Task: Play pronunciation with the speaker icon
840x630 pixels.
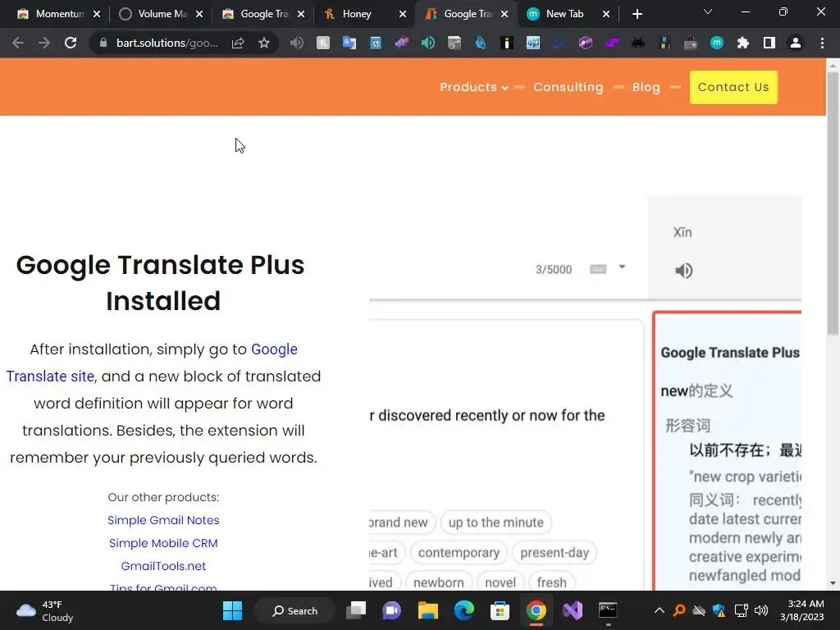Action: (683, 271)
